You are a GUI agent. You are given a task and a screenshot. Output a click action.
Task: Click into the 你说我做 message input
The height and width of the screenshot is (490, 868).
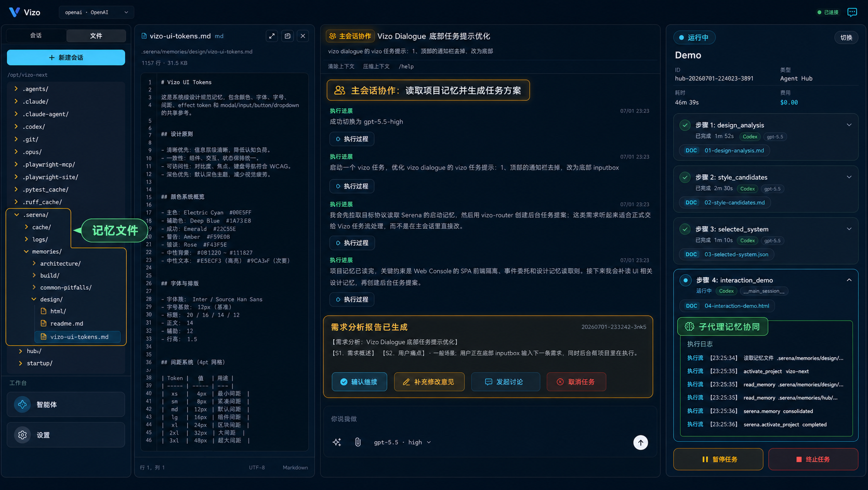coord(489,419)
